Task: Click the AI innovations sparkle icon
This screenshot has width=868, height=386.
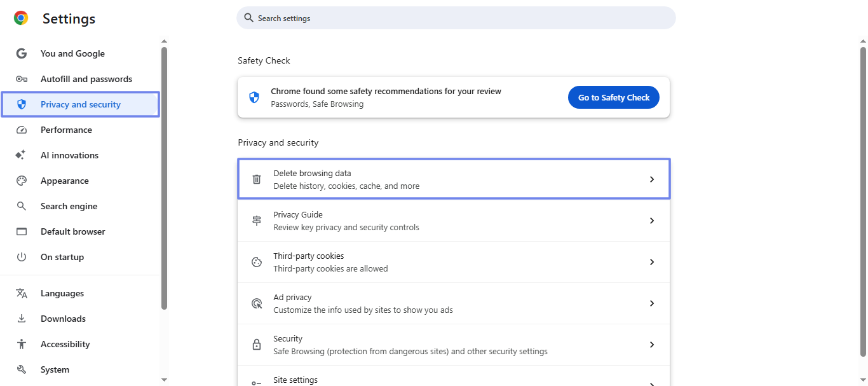Action: (22, 155)
